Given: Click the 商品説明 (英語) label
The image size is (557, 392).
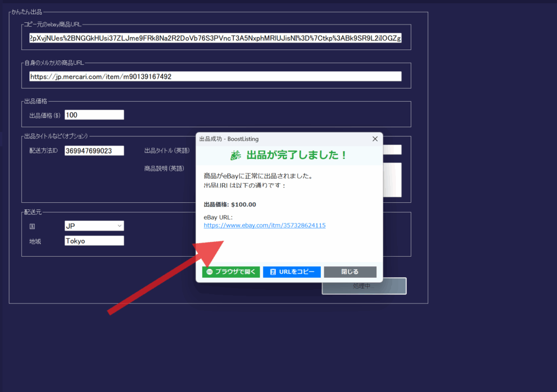Looking at the screenshot, I should point(164,169).
